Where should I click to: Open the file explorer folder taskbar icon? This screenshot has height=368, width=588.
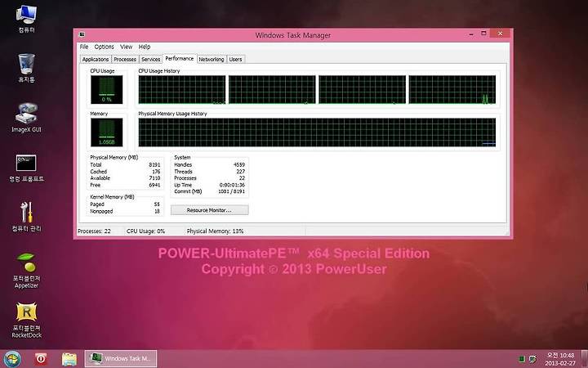coord(69,359)
